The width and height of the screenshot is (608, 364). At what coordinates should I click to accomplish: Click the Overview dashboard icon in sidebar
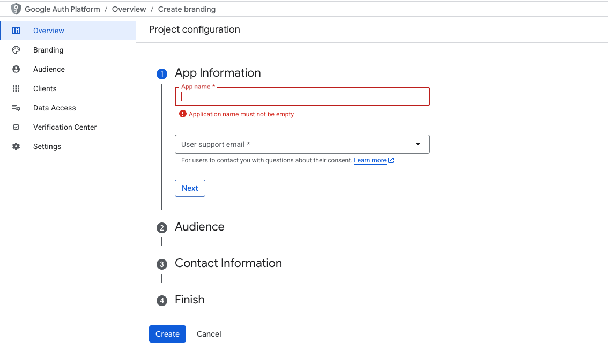16,31
